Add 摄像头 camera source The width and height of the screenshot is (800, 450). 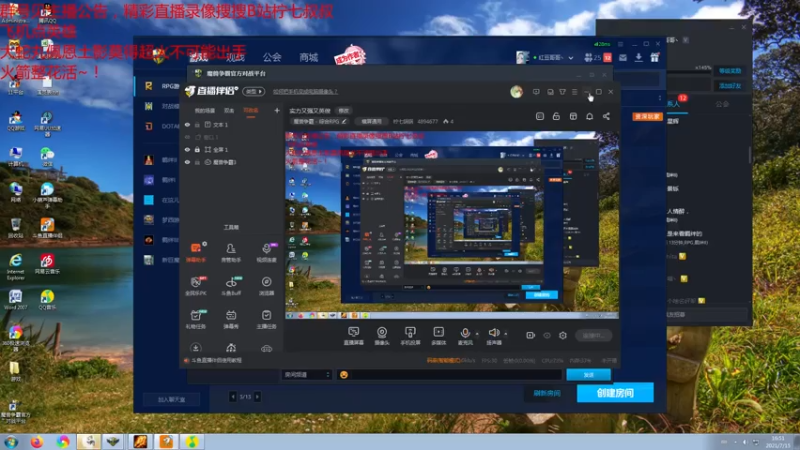[382, 336]
